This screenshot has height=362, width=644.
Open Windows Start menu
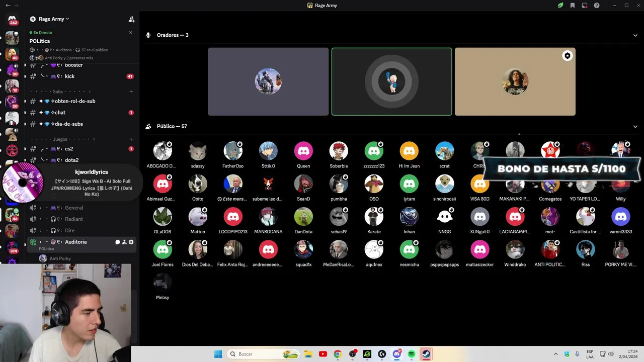[x=218, y=354]
